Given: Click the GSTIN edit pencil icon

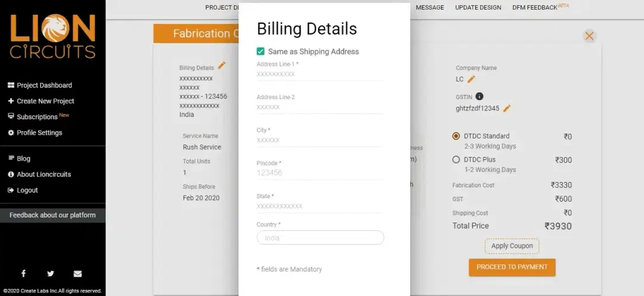Looking at the screenshot, I should click(507, 109).
